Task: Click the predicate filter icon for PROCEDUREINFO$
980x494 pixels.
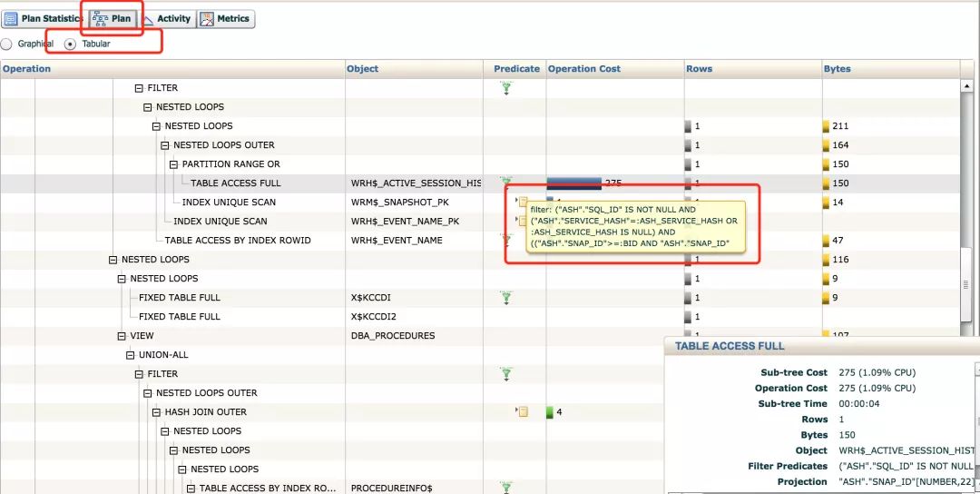Action: coord(506,487)
